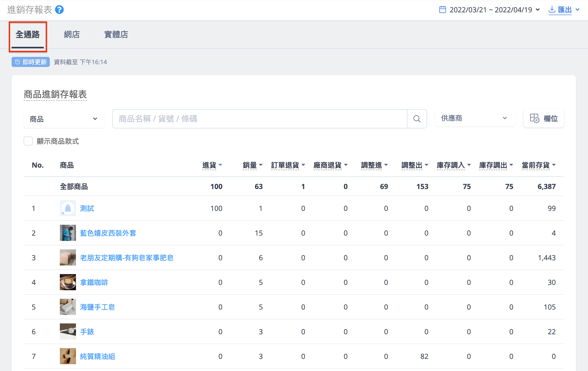Sort by the 銷量 column
The width and height of the screenshot is (588, 371).
click(253, 165)
